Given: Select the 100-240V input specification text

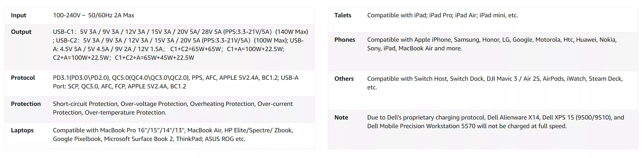Looking at the screenshot, I should [x=93, y=15].
